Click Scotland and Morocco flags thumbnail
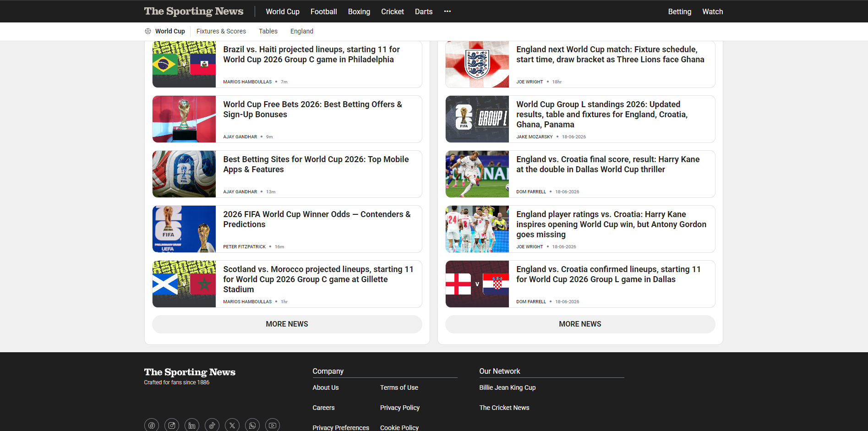The height and width of the screenshot is (431, 868). [184, 284]
